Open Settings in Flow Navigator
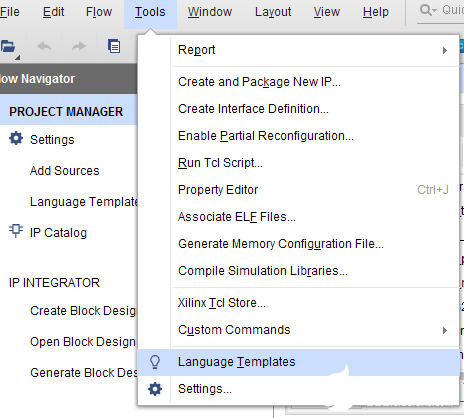The width and height of the screenshot is (464, 418). (52, 140)
